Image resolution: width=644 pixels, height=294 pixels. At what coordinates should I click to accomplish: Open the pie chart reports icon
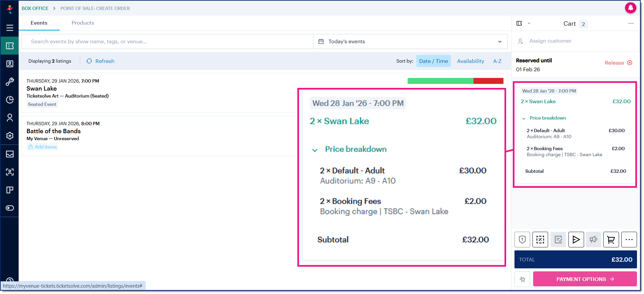pos(10,100)
